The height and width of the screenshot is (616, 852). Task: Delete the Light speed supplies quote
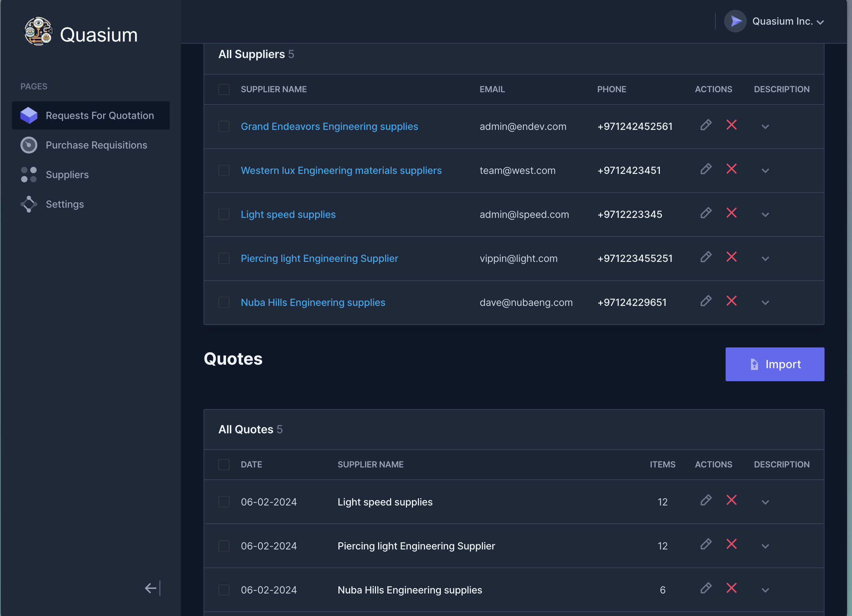[731, 500]
